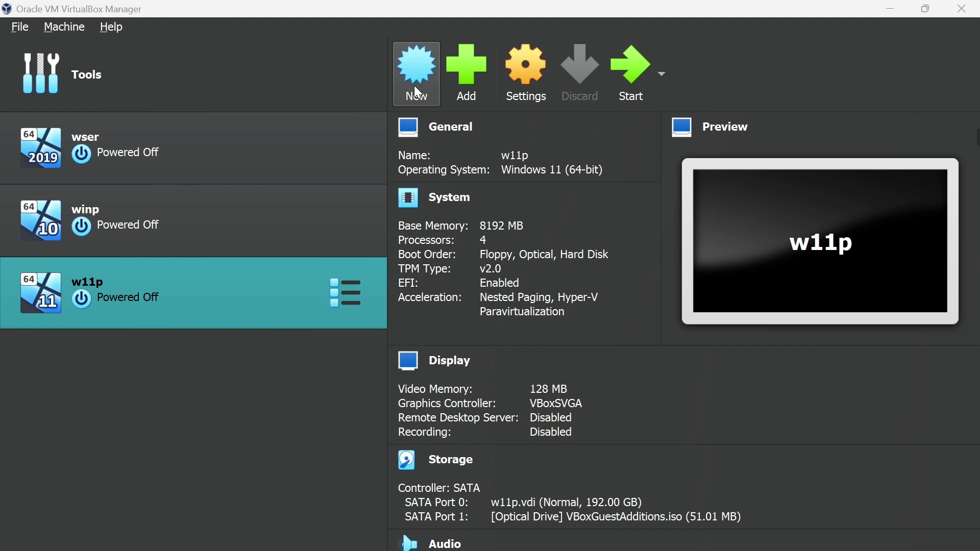
Task: Click the Tools wrench icon
Action: pos(41,74)
